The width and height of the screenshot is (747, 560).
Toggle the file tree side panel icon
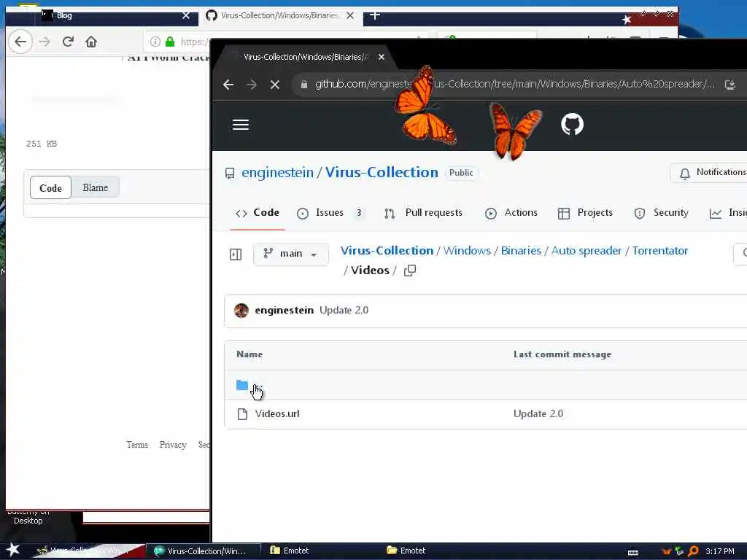[x=236, y=254]
